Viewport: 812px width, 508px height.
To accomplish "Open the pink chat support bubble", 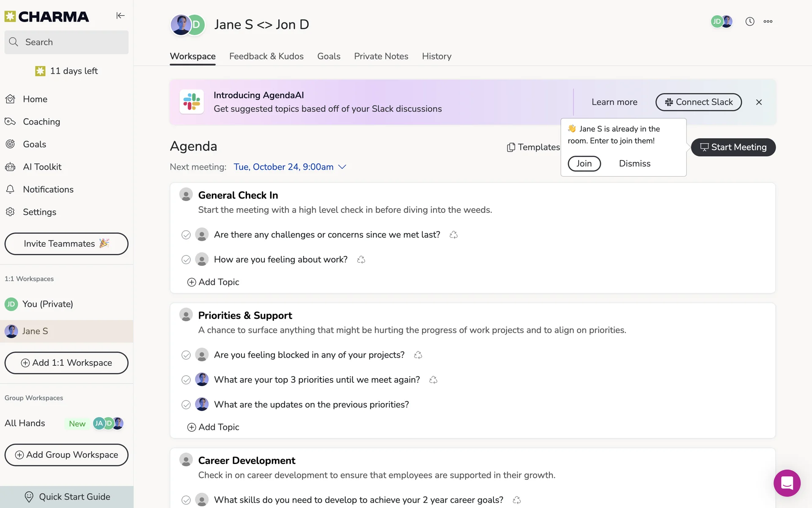I will coord(787,483).
